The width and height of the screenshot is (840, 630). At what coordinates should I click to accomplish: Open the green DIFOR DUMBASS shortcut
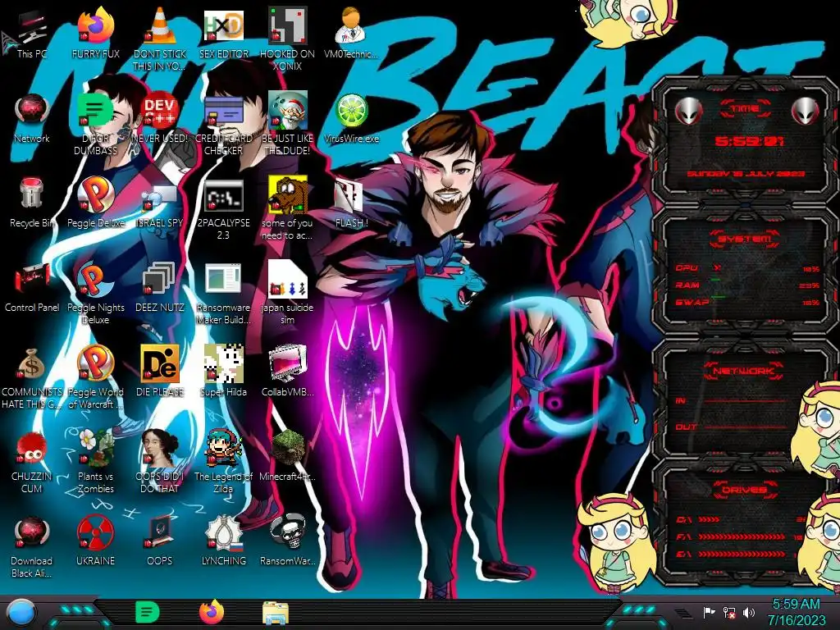(95, 125)
